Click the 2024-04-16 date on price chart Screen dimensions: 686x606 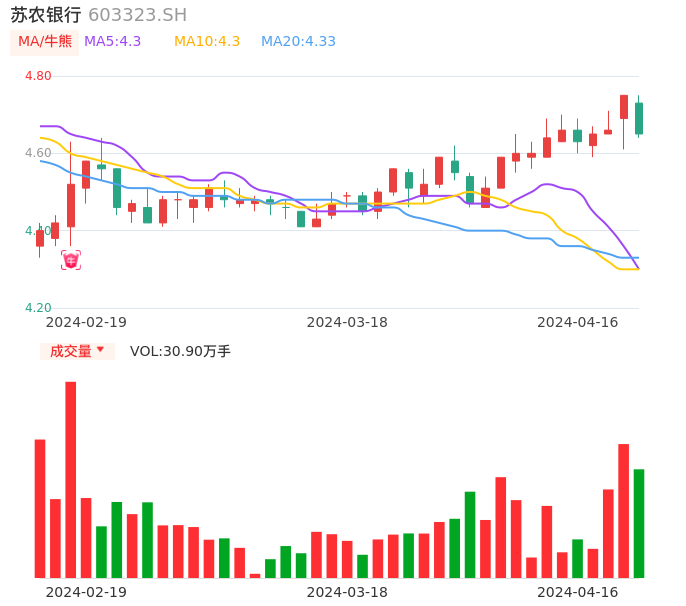point(578,323)
